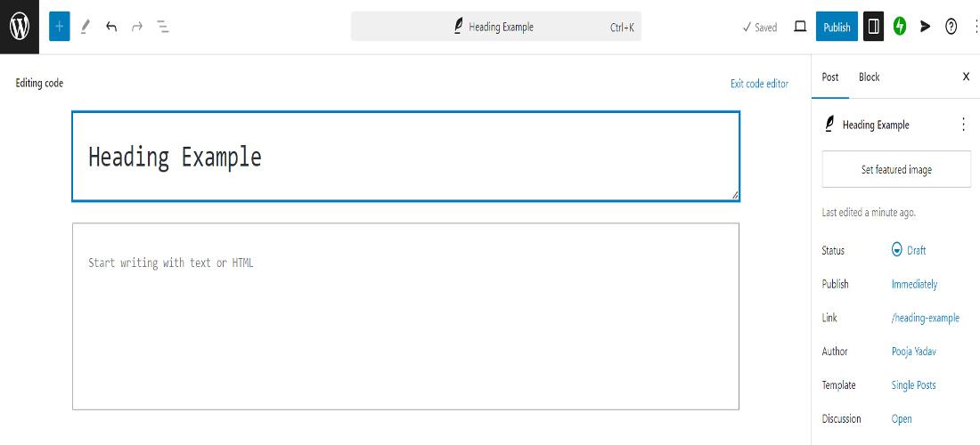Image resolution: width=980 pixels, height=445 pixels.
Task: Open the Jetpack lightning icon
Action: [x=900, y=27]
